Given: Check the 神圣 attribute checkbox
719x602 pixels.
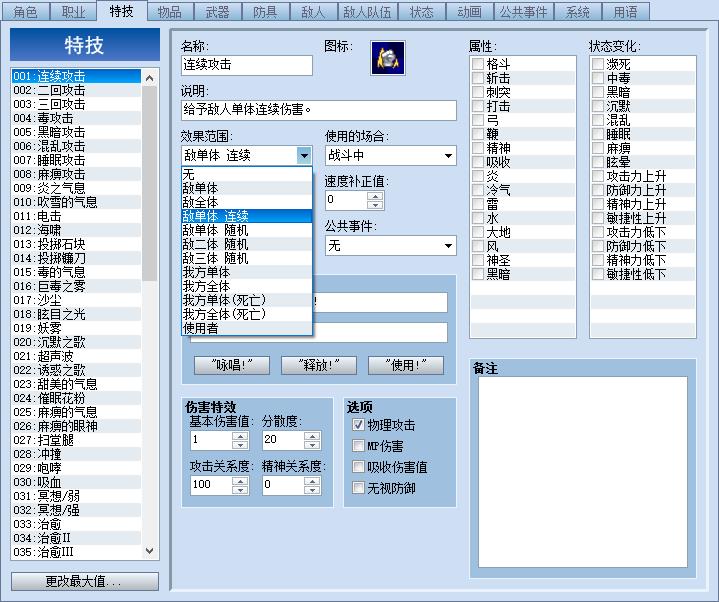Looking at the screenshot, I should click(x=478, y=260).
